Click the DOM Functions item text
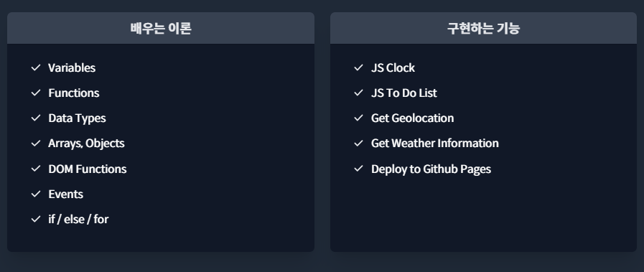 tap(88, 169)
